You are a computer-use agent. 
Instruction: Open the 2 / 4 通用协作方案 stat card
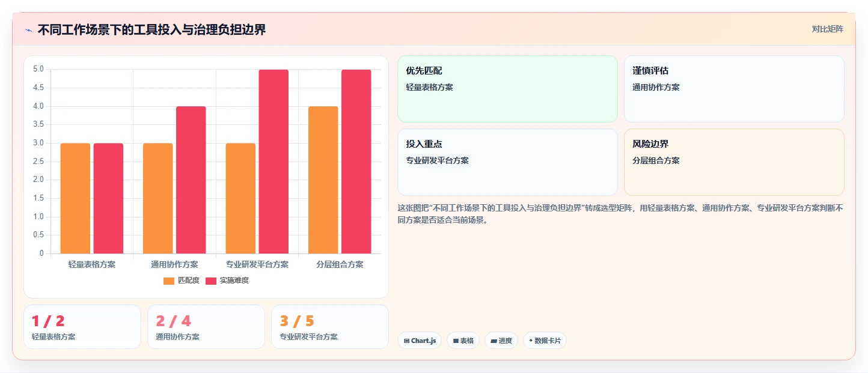tap(206, 327)
